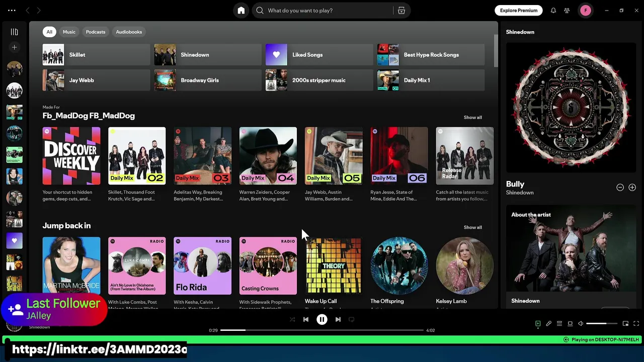Viewport: 644px width, 362px height.
Task: Open the About the artist card
Action: point(571,256)
